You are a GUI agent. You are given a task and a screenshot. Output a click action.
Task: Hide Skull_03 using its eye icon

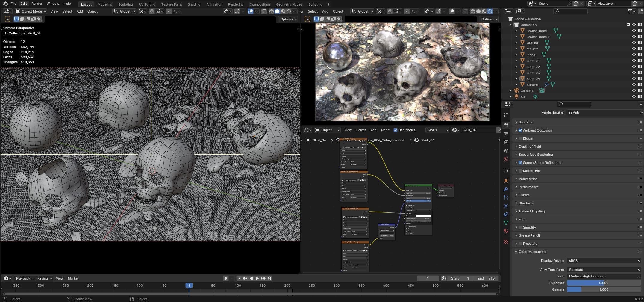[x=634, y=73]
